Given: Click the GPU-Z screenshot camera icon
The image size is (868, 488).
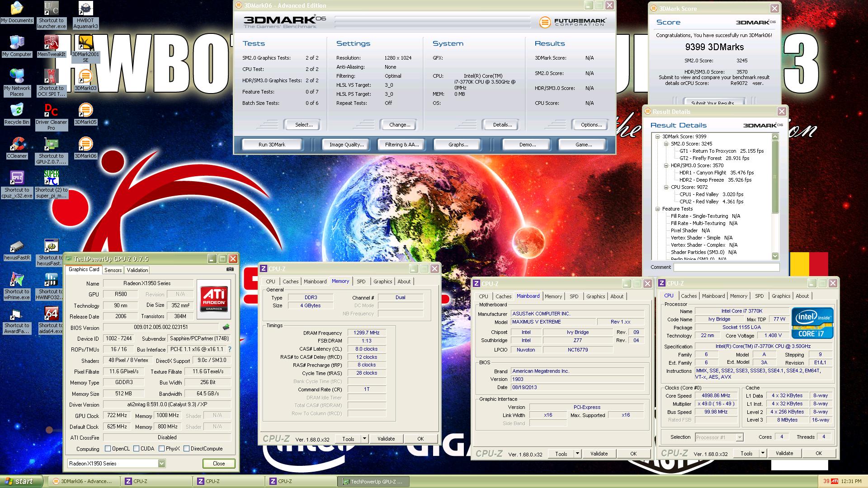Looking at the screenshot, I should [230, 269].
